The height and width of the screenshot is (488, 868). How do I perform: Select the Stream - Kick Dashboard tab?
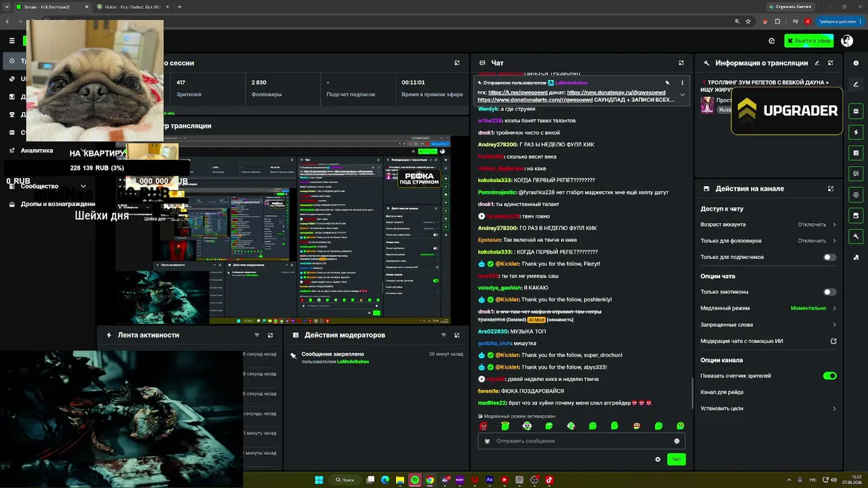[51, 7]
